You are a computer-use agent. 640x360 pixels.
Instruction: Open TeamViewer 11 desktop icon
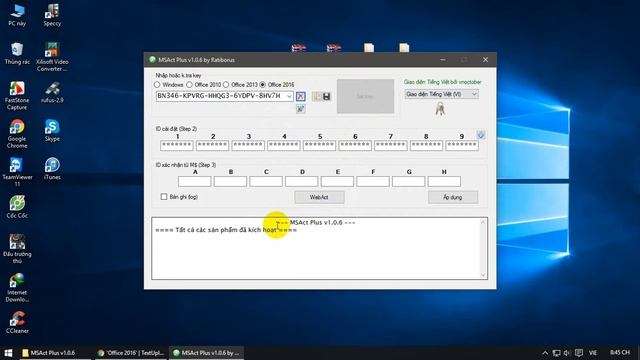click(x=17, y=172)
